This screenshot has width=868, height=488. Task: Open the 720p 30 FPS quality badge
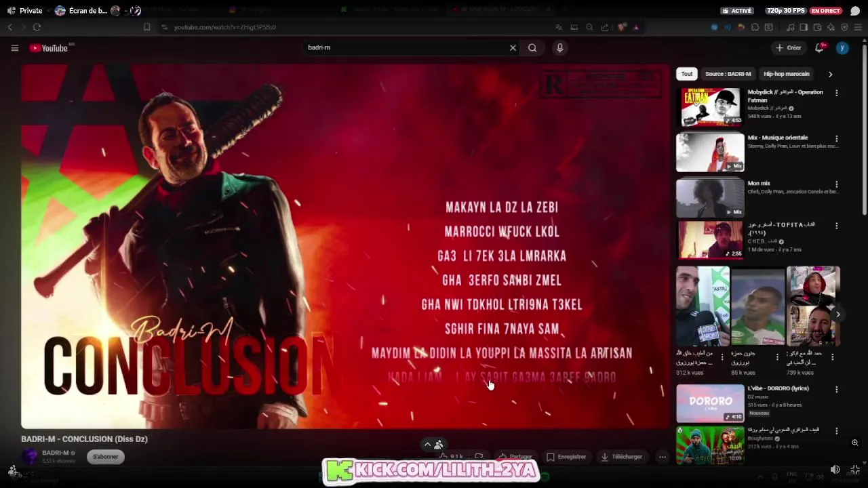(x=787, y=11)
